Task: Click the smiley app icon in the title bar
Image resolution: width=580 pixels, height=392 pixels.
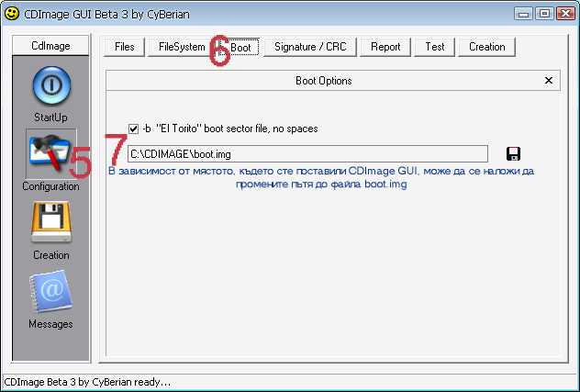Action: [12, 14]
